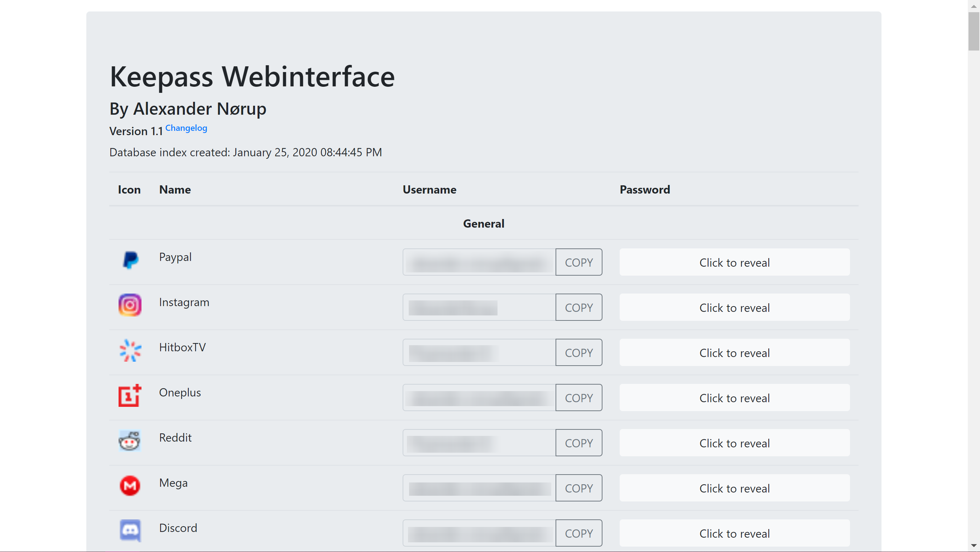Copy the Paypal username

click(578, 262)
